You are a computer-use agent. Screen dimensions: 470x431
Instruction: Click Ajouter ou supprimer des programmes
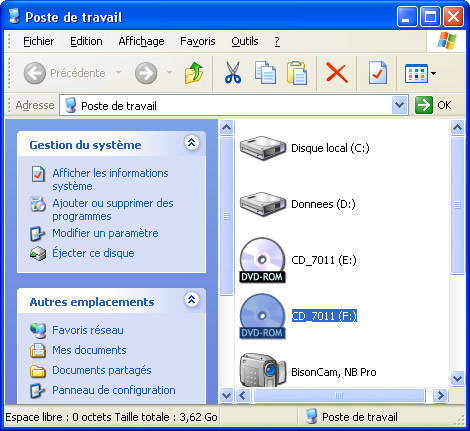(113, 209)
